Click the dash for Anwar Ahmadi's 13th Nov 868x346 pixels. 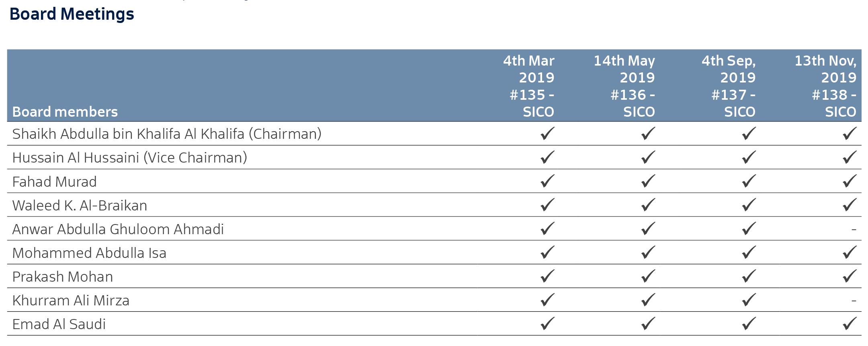click(x=854, y=229)
